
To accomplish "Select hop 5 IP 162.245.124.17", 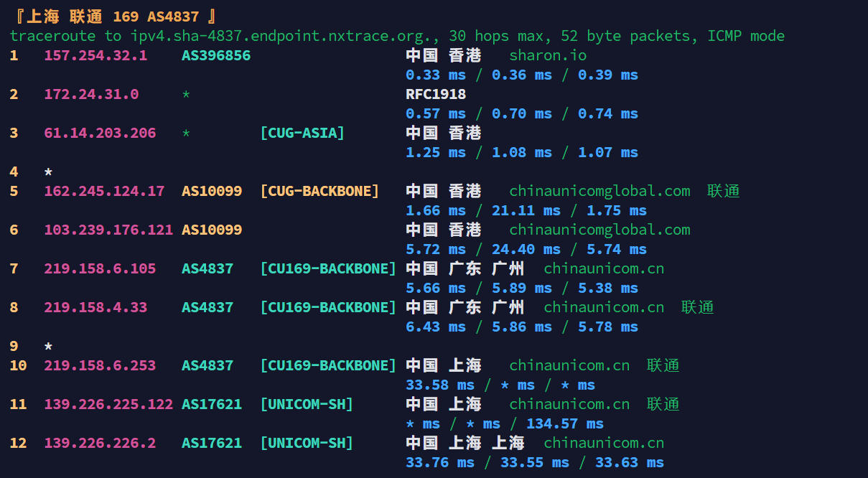I will pos(104,191).
